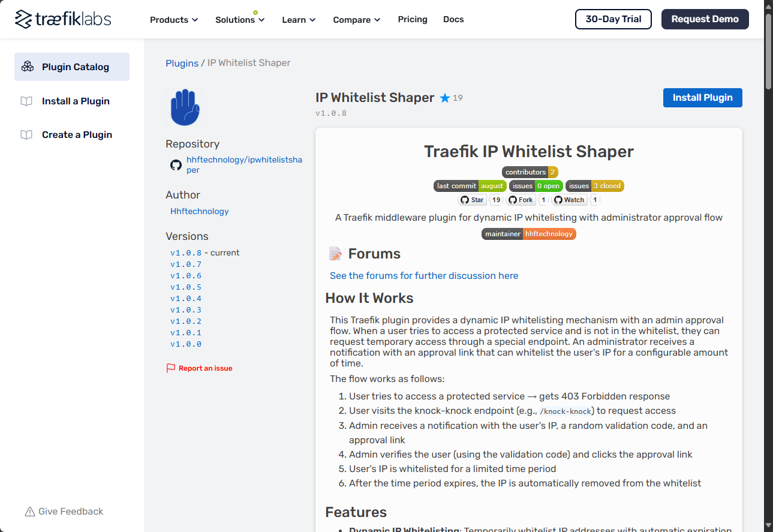The width and height of the screenshot is (773, 532).
Task: Select version v1.0.2
Action: coord(186,321)
